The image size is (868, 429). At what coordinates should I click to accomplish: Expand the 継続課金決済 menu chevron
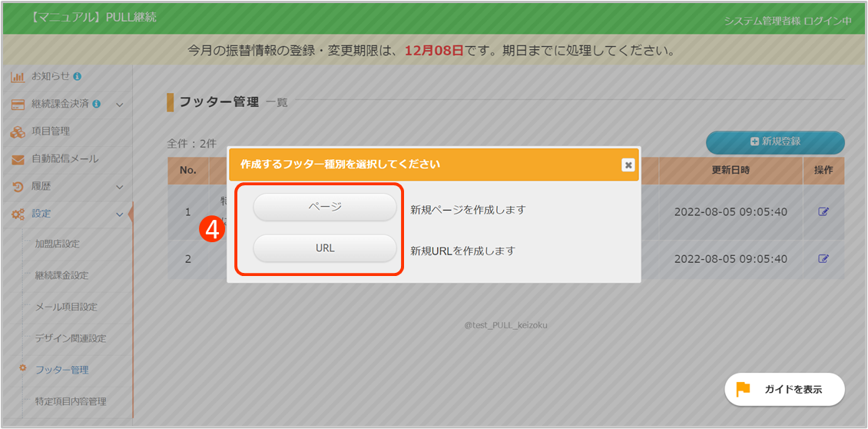[119, 105]
